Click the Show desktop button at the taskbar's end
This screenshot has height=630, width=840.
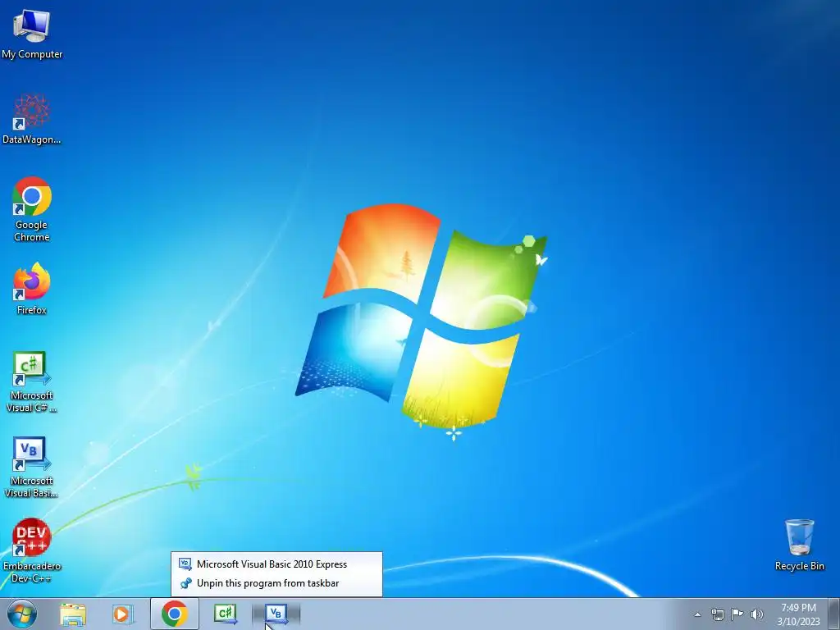(x=834, y=614)
